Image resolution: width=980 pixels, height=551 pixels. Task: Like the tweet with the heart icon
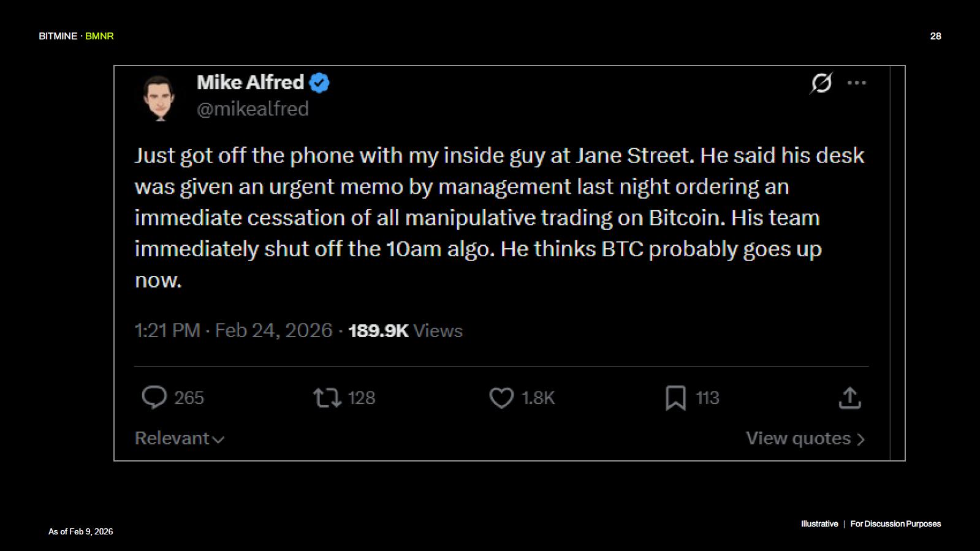click(x=501, y=398)
